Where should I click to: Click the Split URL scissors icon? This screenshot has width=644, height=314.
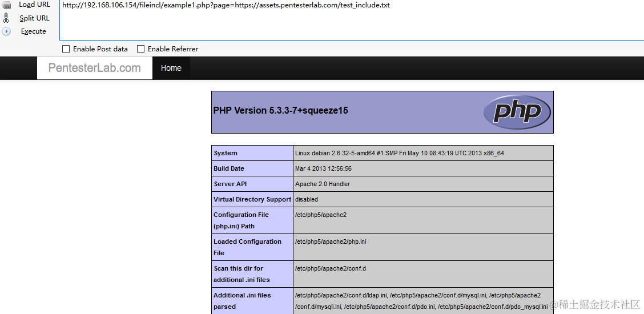point(6,18)
